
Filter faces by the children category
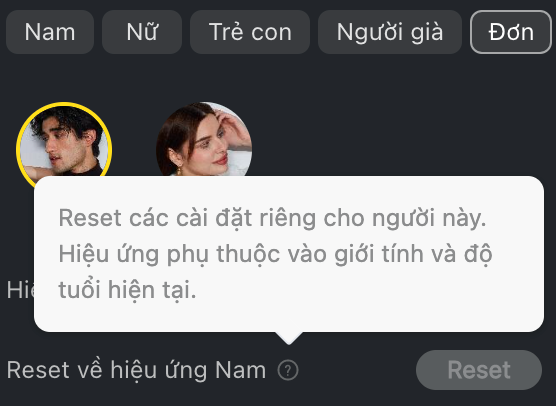[x=250, y=32]
